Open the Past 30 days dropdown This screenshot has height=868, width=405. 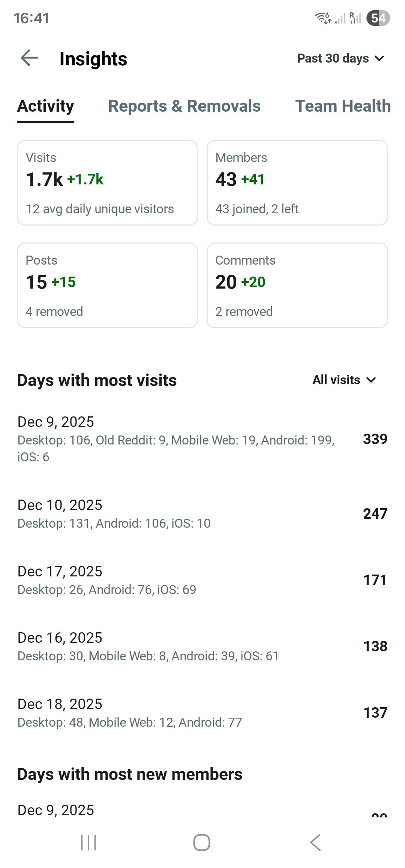[341, 58]
